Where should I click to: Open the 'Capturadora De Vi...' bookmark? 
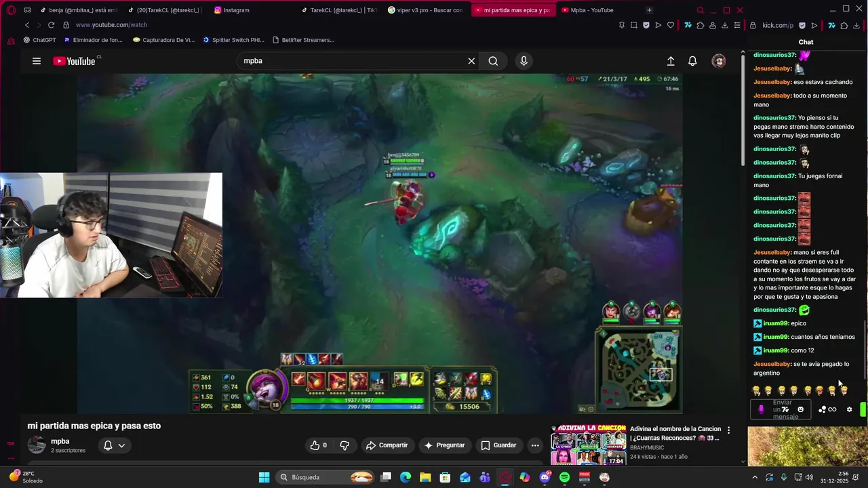[x=164, y=40]
